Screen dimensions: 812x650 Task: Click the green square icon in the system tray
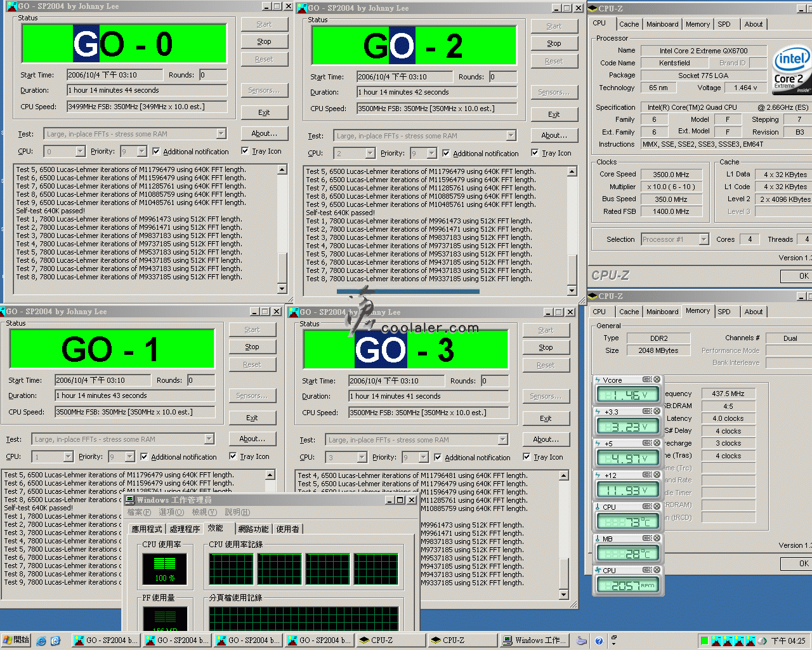tap(704, 640)
